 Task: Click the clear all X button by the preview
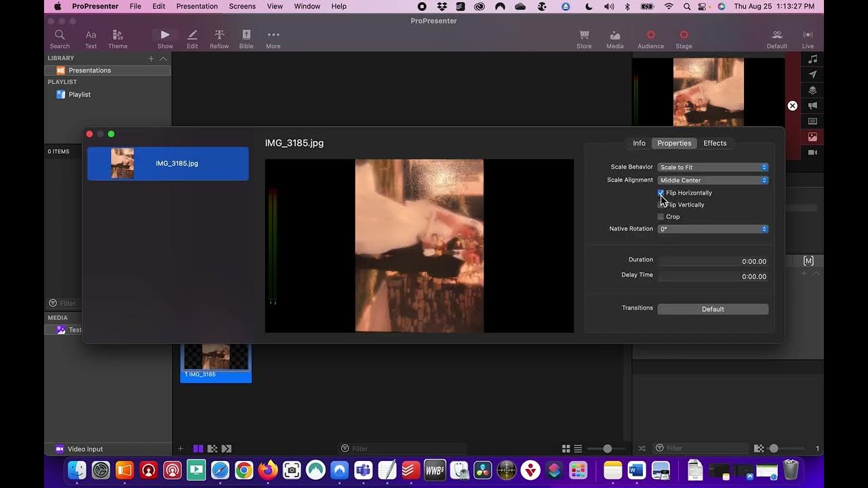[x=792, y=106]
